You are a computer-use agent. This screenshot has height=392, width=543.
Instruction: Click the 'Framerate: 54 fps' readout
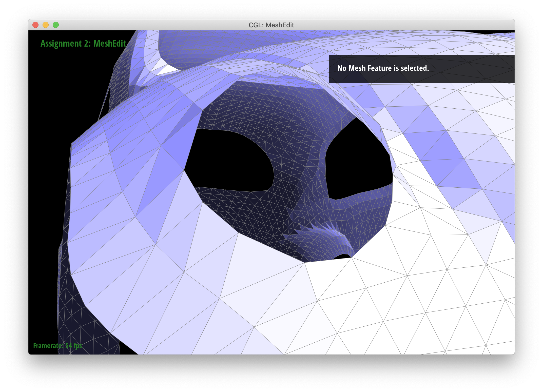pyautogui.click(x=58, y=346)
